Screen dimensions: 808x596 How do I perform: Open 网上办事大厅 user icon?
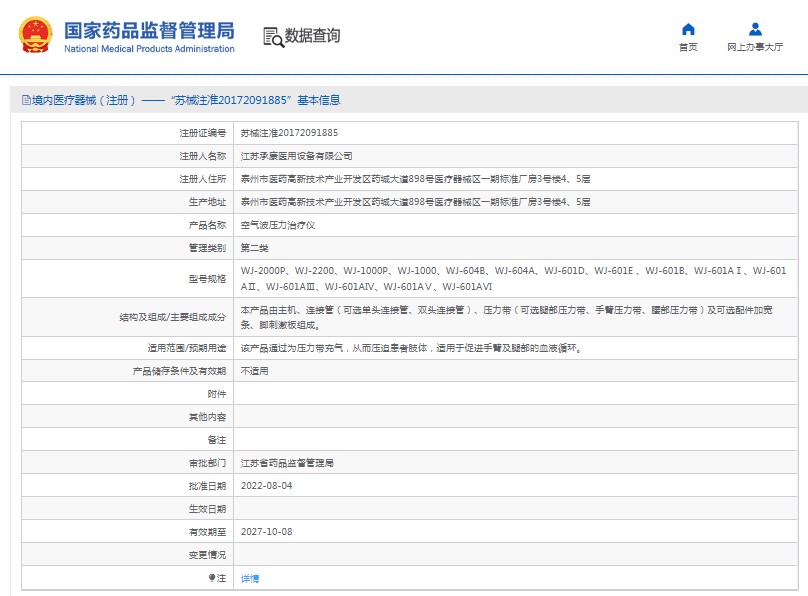(755, 29)
